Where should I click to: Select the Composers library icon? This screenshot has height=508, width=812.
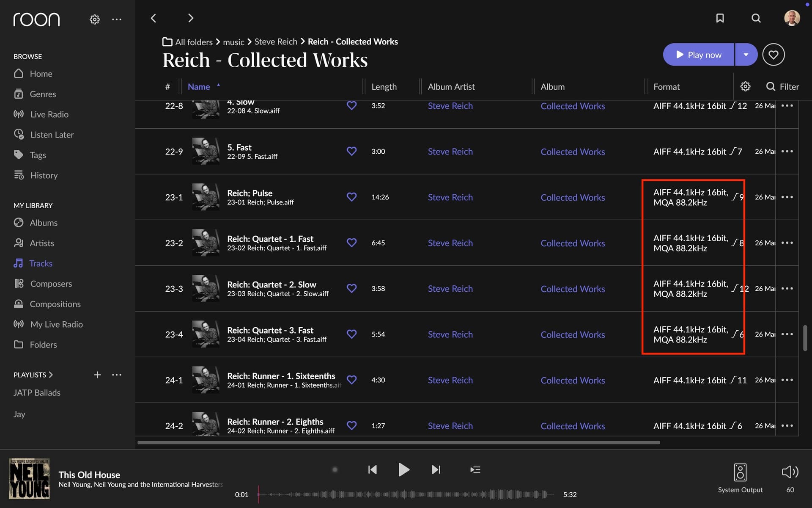pos(19,284)
